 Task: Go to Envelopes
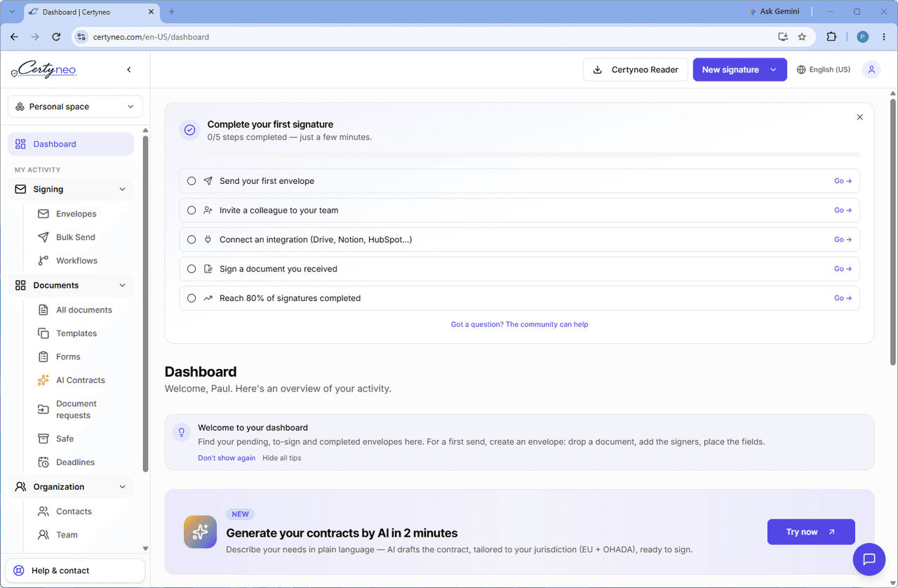tap(76, 214)
